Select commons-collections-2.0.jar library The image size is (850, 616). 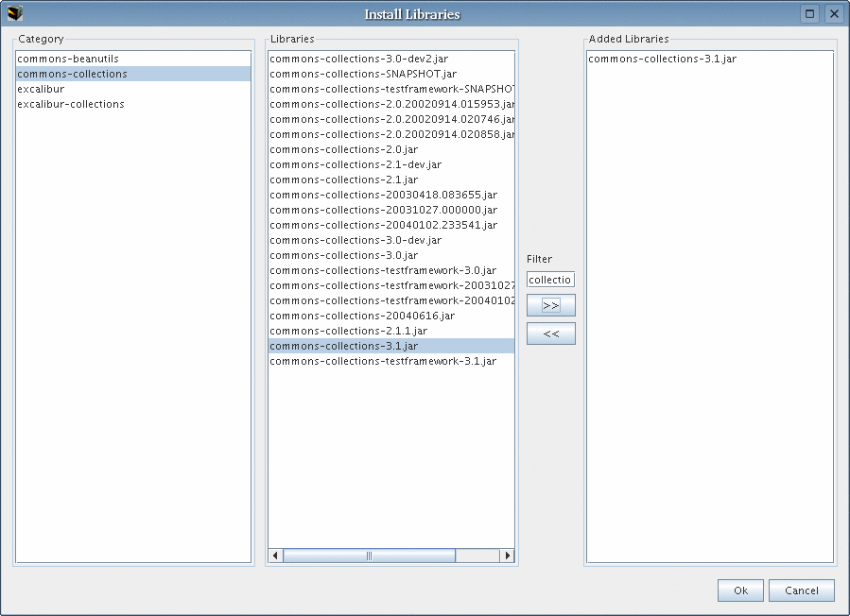pyautogui.click(x=390, y=149)
